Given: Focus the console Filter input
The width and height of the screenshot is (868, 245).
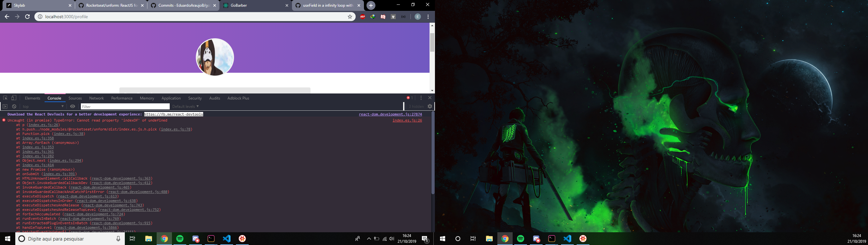Looking at the screenshot, I should (x=125, y=107).
